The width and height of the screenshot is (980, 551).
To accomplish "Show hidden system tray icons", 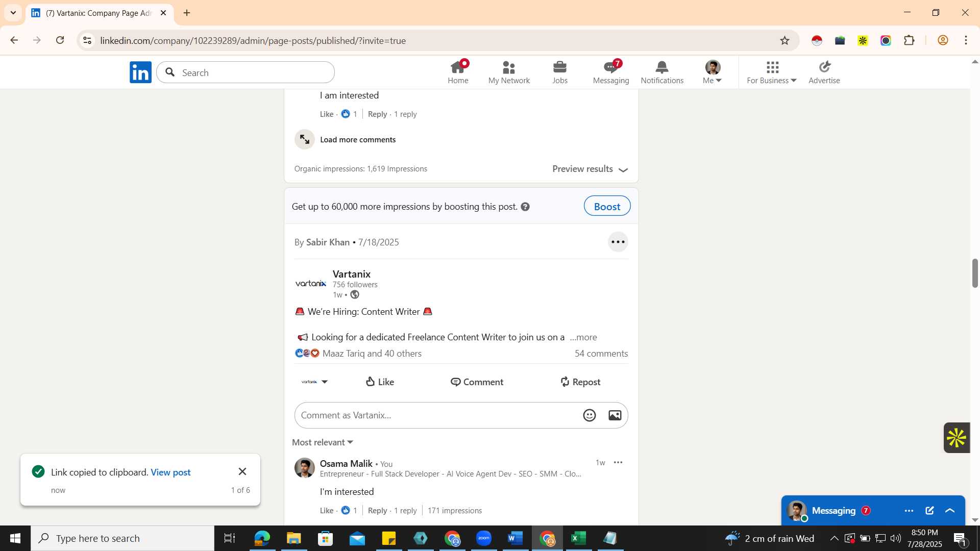I will [834, 538].
